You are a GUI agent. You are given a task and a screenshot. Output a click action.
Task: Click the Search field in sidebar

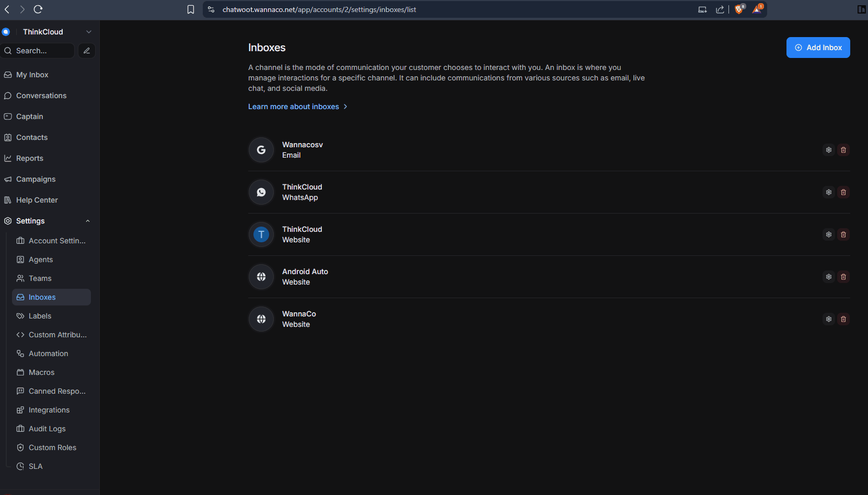pos(38,51)
